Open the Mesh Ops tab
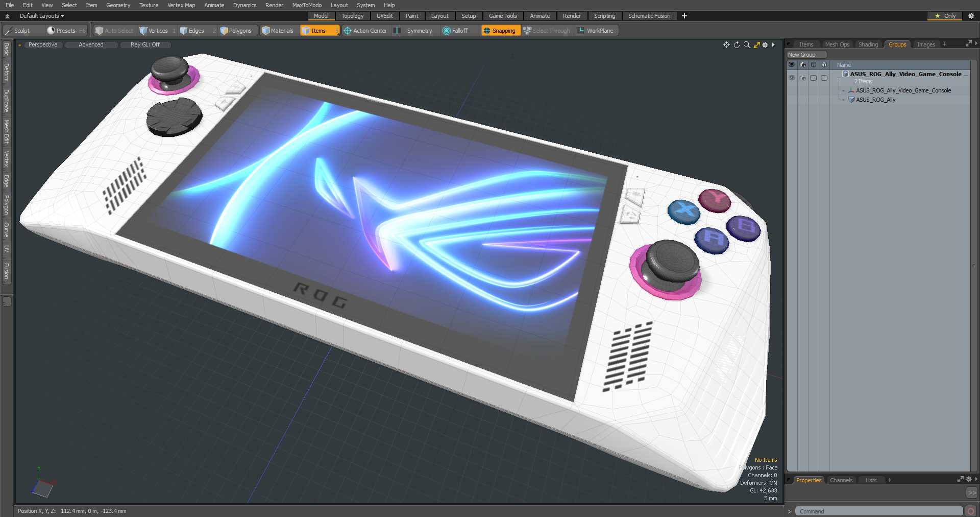 837,44
